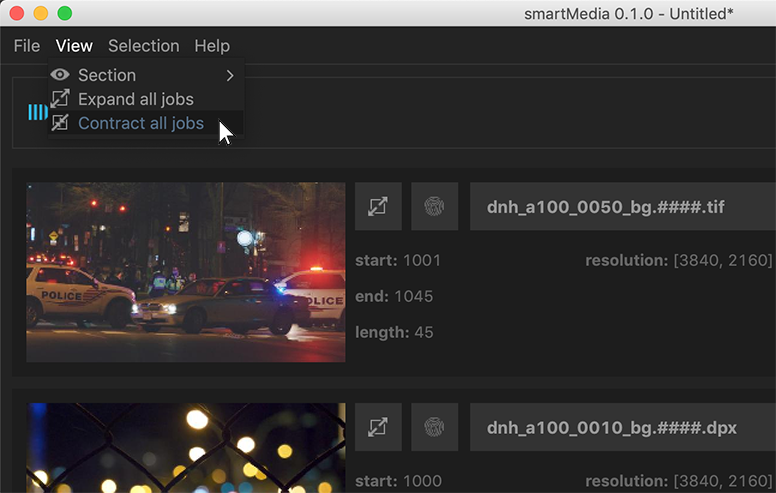
Task: Click the blue bars icon under the File menu
Action: [37, 112]
